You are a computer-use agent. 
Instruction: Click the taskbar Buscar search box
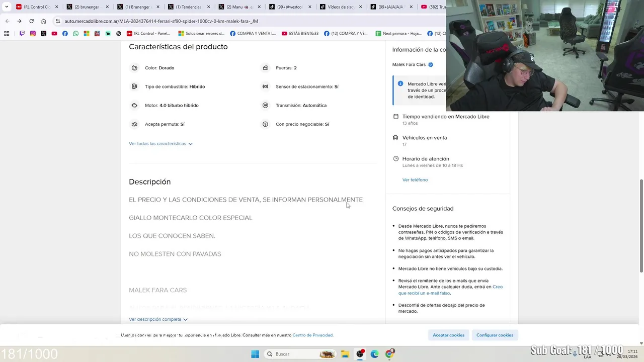point(299,354)
